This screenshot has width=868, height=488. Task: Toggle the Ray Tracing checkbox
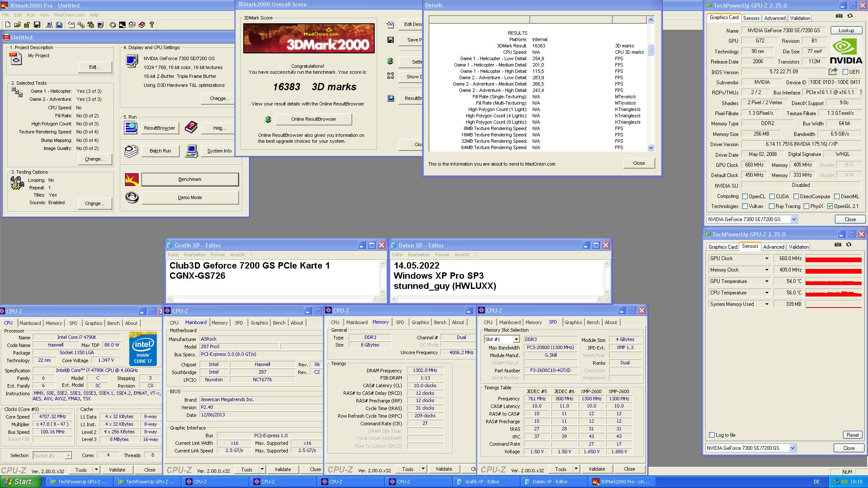point(772,206)
